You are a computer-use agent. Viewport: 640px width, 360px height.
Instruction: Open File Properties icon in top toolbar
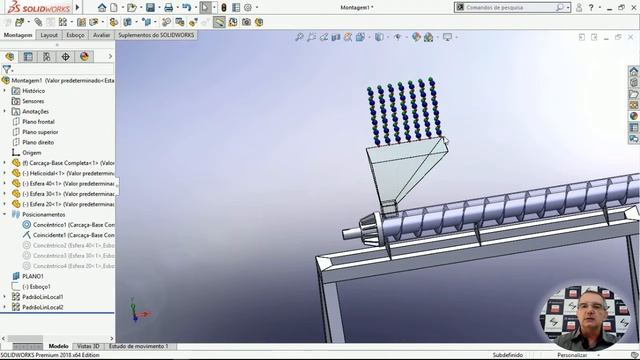(236, 7)
